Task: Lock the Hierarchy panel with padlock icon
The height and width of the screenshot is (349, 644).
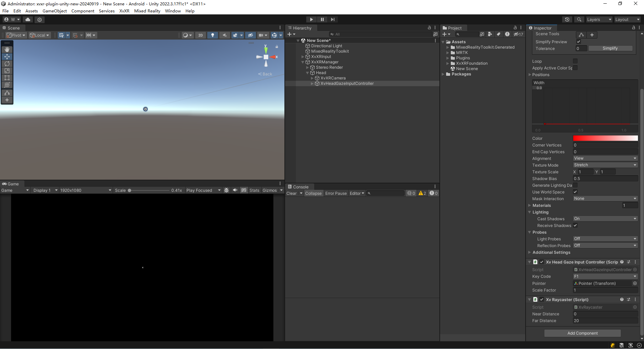Action: coord(429,28)
